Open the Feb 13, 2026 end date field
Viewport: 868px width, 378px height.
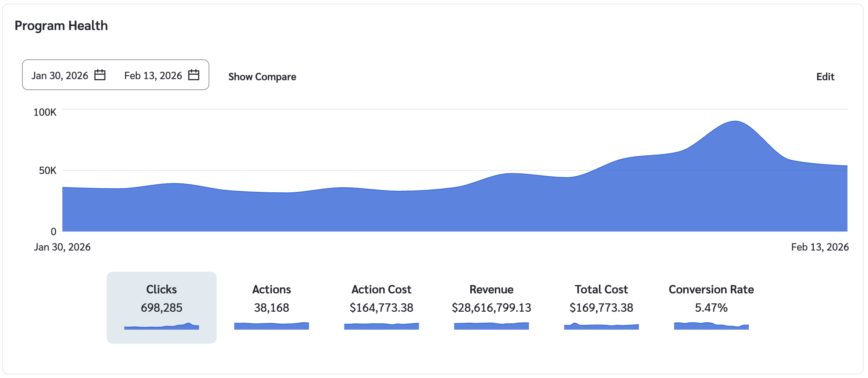[x=153, y=75]
